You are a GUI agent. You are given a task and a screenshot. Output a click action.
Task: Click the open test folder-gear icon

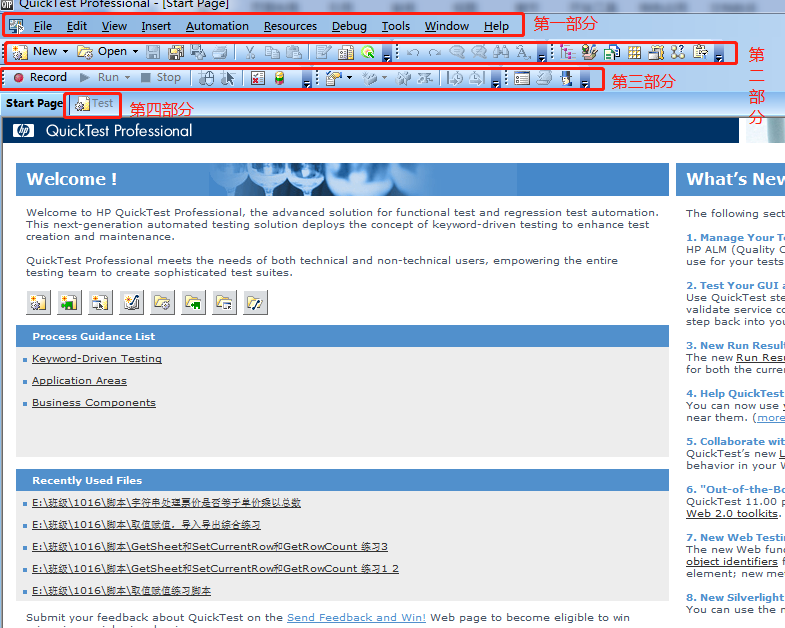click(x=162, y=302)
